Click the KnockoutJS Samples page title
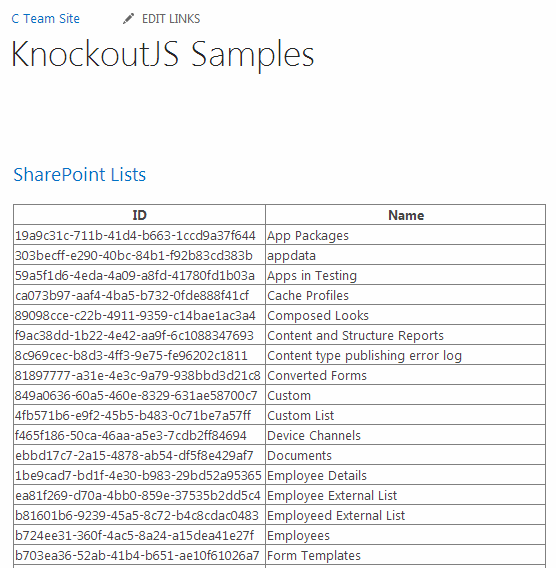Viewport: 556px width, 568px height. tap(163, 54)
